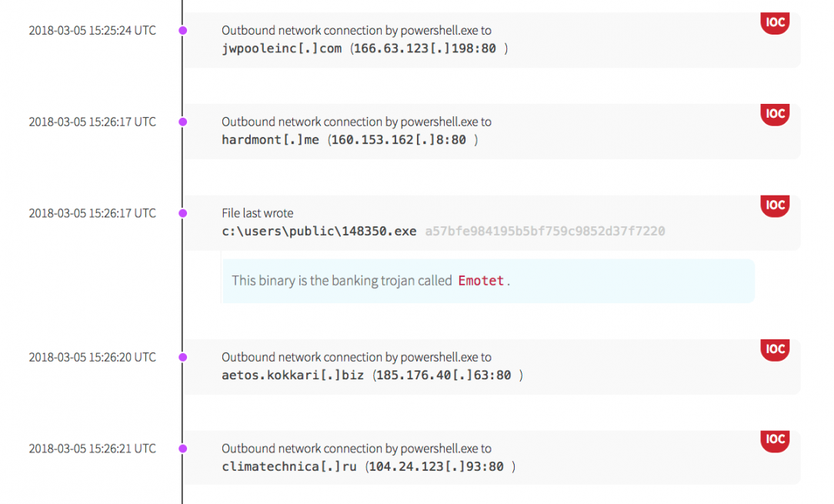Click the MD5 hash a57bfe98...
Viewport: 834px width, 504px height.
pyautogui.click(x=545, y=231)
